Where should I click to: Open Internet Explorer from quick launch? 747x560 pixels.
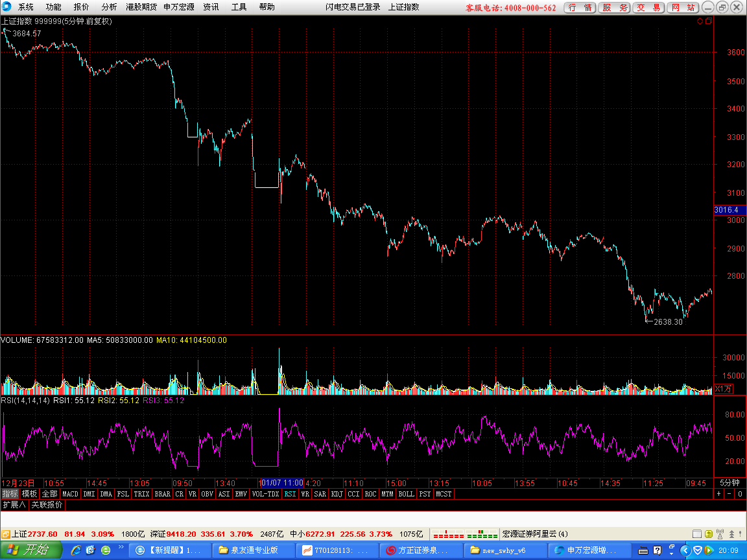[x=76, y=550]
